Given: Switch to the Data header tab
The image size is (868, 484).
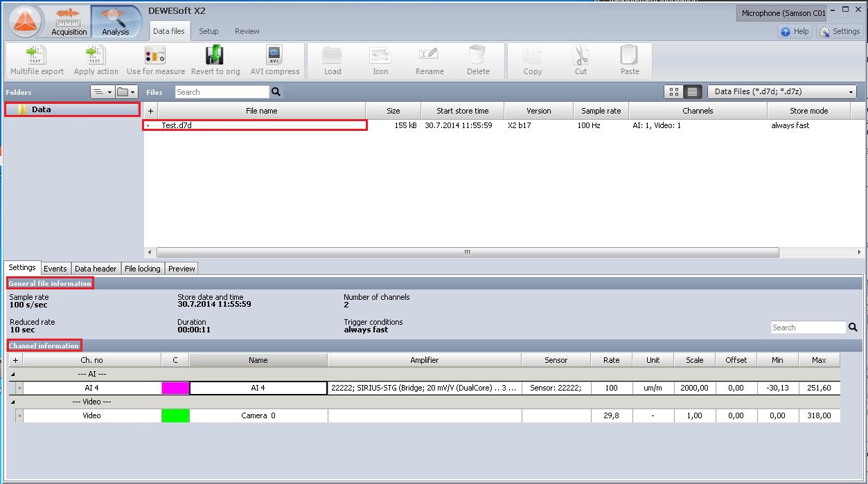Looking at the screenshot, I should tap(96, 269).
